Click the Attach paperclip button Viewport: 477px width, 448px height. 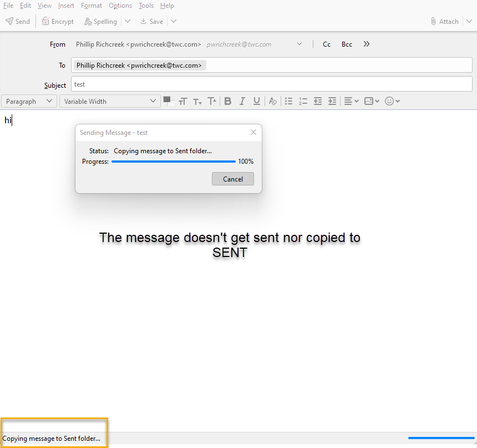pos(445,21)
